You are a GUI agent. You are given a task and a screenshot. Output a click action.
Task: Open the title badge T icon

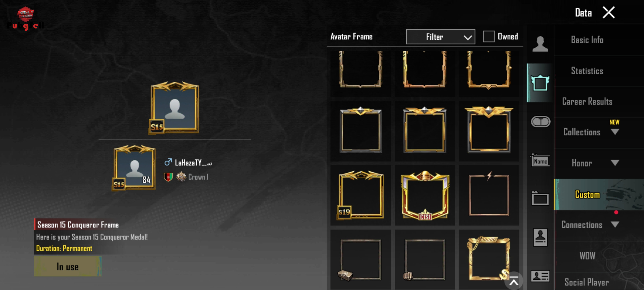coord(540,122)
